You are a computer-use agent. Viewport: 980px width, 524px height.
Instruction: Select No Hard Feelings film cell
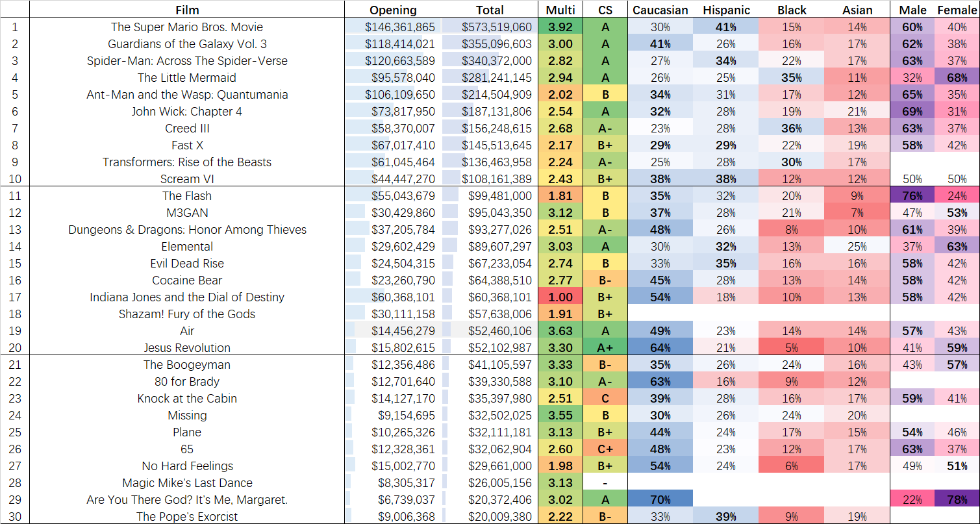click(x=187, y=466)
